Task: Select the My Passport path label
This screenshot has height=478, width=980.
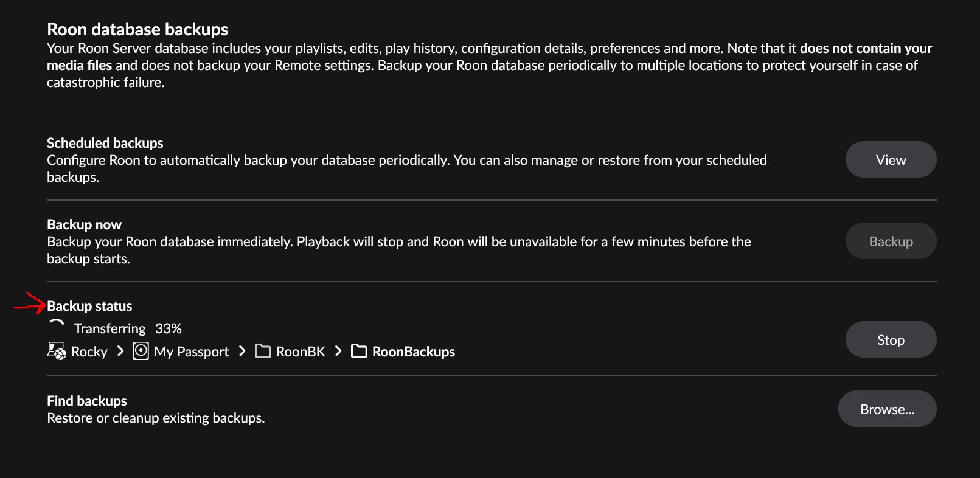Action: pos(192,352)
